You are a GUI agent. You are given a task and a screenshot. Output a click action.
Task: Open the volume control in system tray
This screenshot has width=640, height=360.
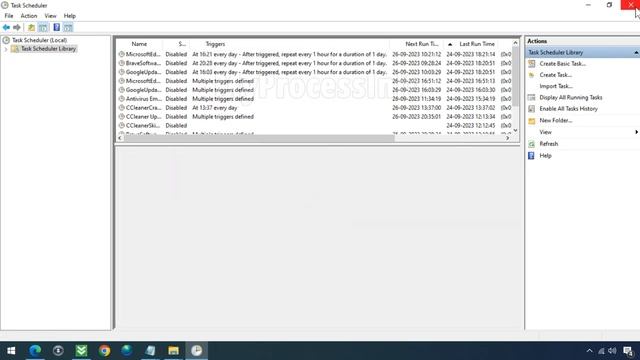click(612, 351)
